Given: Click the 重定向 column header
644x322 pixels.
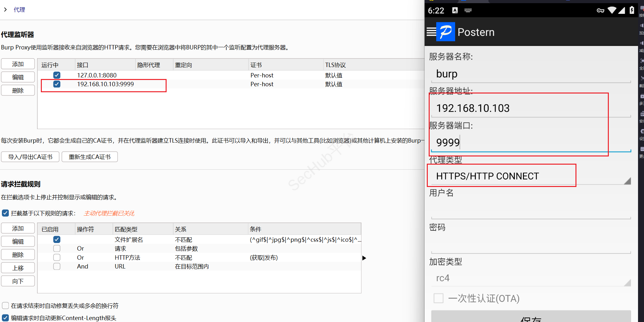Looking at the screenshot, I should tap(211, 65).
